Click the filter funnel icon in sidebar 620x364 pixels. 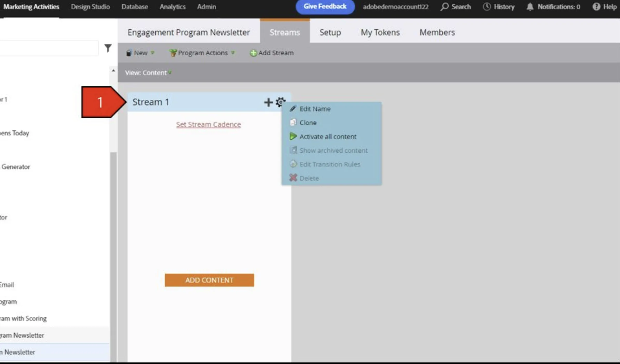(108, 48)
